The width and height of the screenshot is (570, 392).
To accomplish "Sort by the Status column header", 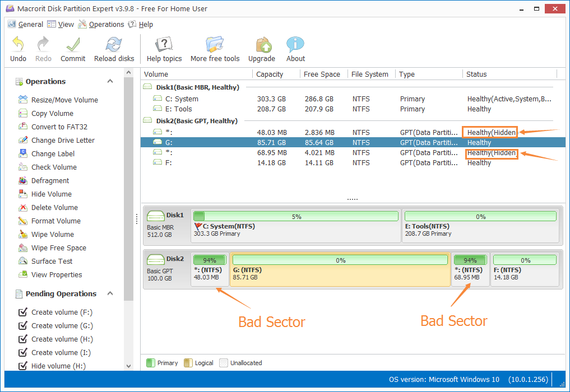I will 510,74.
